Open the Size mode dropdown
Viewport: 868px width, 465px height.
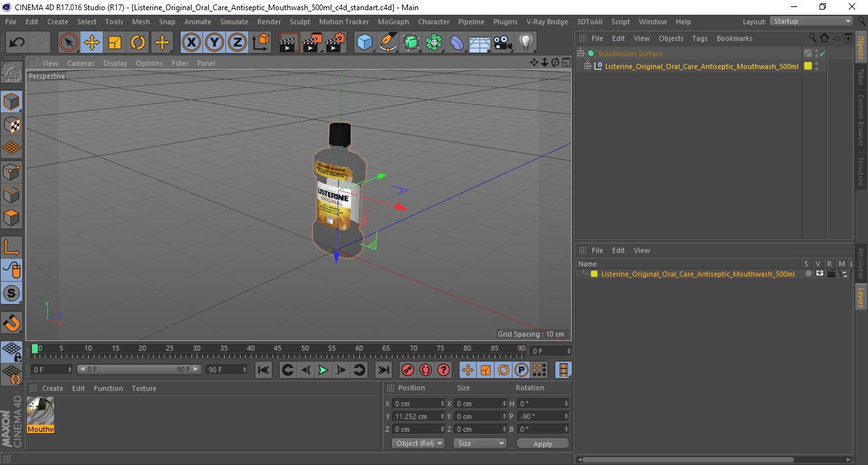click(x=480, y=443)
